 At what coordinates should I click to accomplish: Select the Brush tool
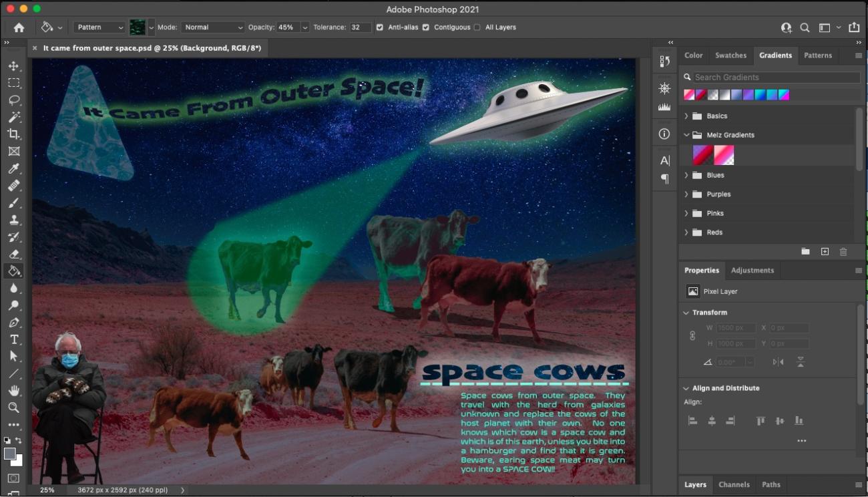(14, 202)
